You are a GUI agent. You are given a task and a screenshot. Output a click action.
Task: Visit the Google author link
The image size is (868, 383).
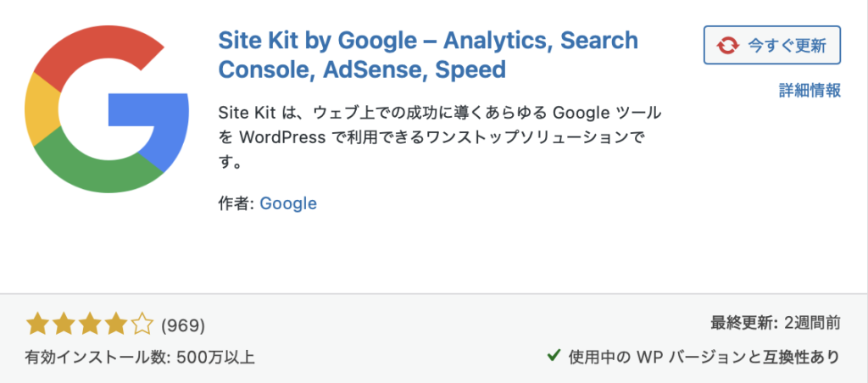288,203
